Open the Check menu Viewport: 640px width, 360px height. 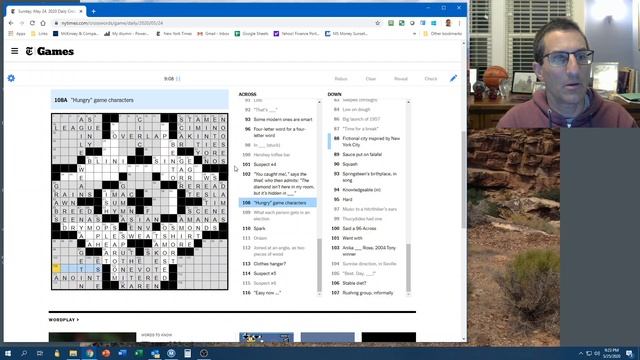431,79
